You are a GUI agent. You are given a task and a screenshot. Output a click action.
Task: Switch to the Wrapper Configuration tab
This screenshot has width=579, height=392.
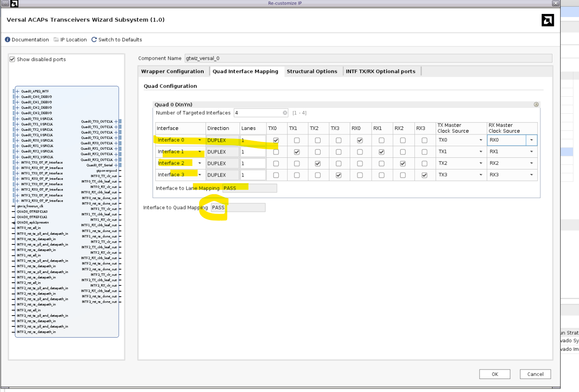[x=173, y=71]
